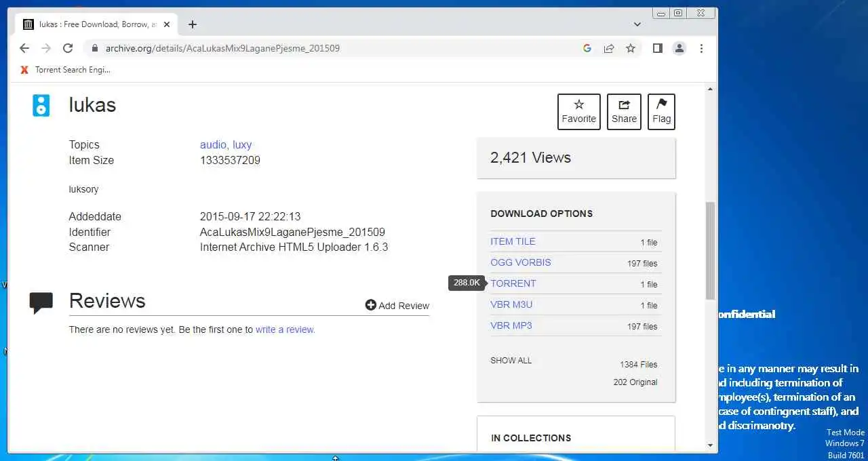Click the DOWNLOAD OPTIONS heading
Image resolution: width=868 pixels, height=461 pixels.
click(x=542, y=214)
